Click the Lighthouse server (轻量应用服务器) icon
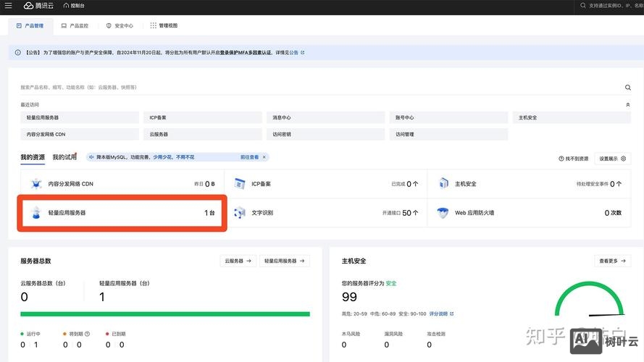The height and width of the screenshot is (362, 644). (36, 213)
